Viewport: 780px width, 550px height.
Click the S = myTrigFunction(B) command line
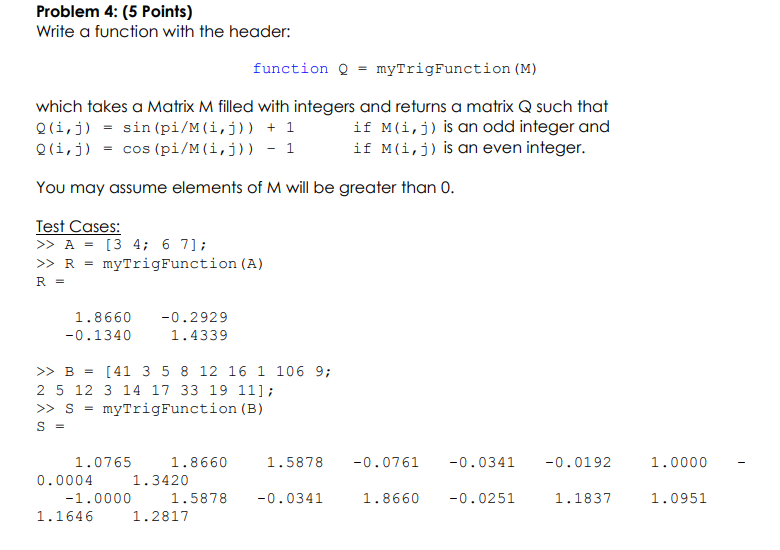click(150, 409)
